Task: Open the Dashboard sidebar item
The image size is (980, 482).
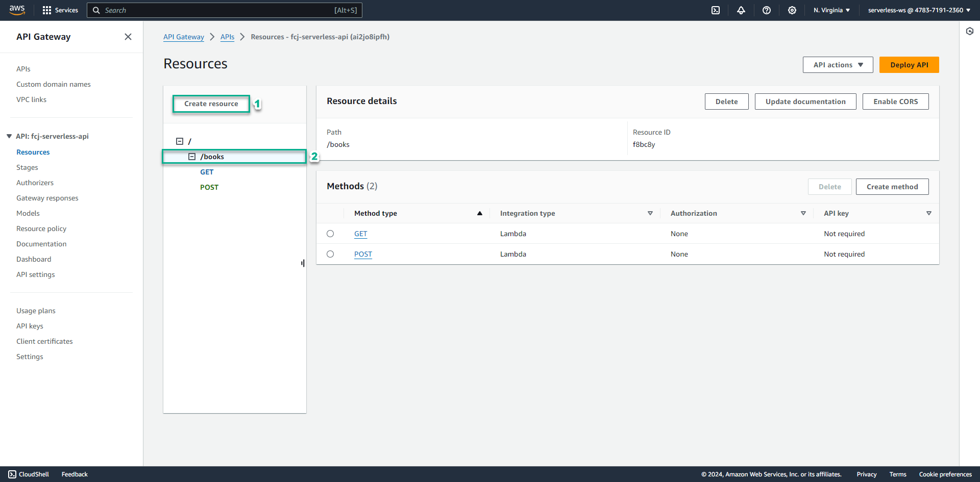Action: pos(34,259)
